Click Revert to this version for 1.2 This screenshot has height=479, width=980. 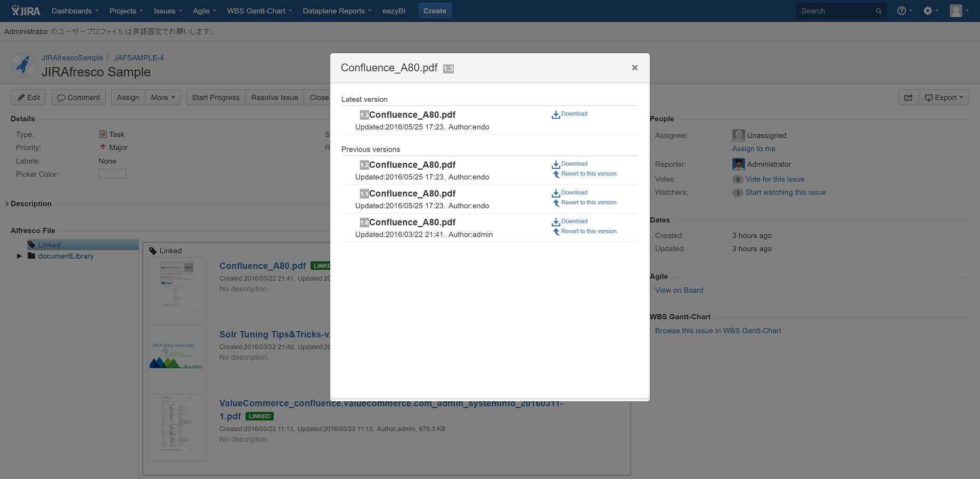(x=590, y=174)
